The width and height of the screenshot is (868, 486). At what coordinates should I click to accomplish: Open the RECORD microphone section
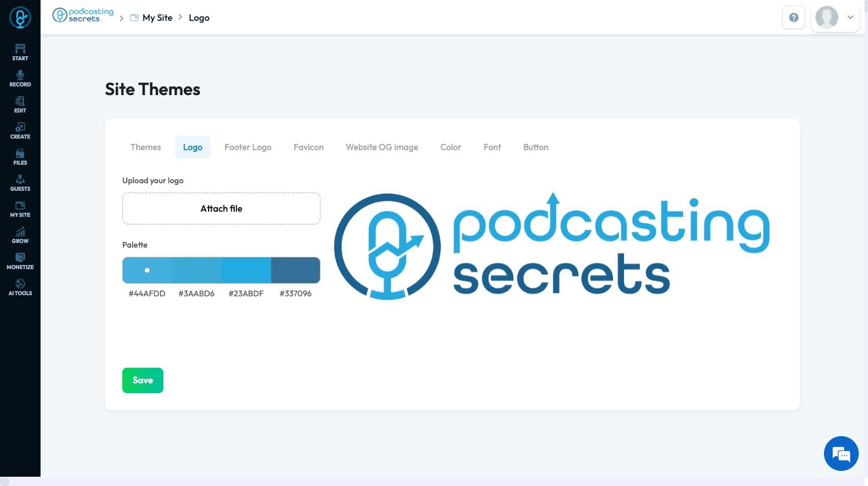[x=20, y=79]
